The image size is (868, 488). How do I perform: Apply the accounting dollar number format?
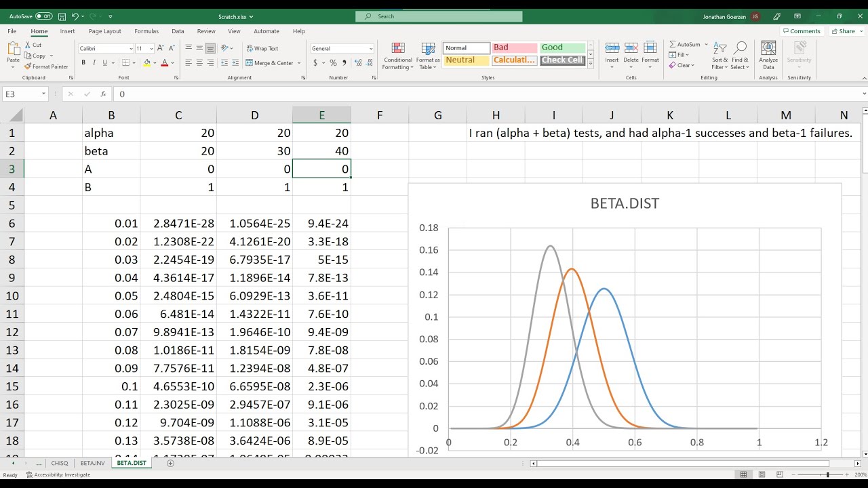pyautogui.click(x=315, y=62)
